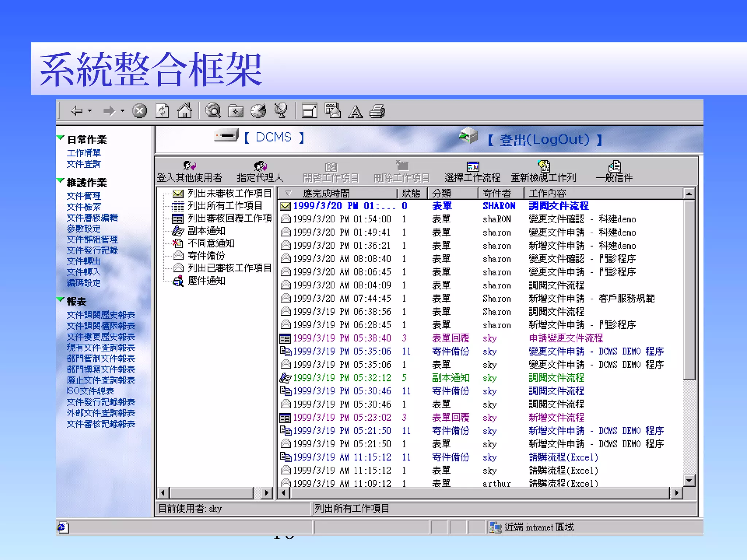This screenshot has height=560, width=747.
Task: Click 選擇工作流程 toolbar icon
Action: click(473, 166)
